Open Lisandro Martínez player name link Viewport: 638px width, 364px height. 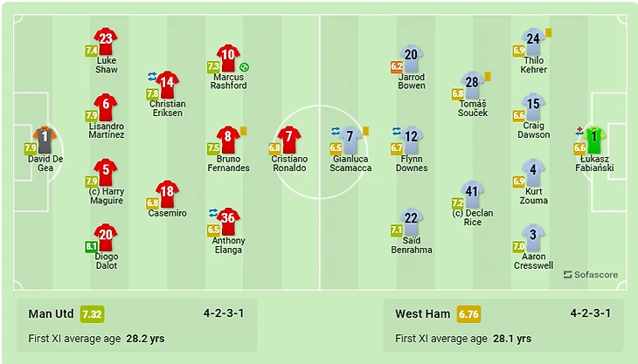click(107, 130)
